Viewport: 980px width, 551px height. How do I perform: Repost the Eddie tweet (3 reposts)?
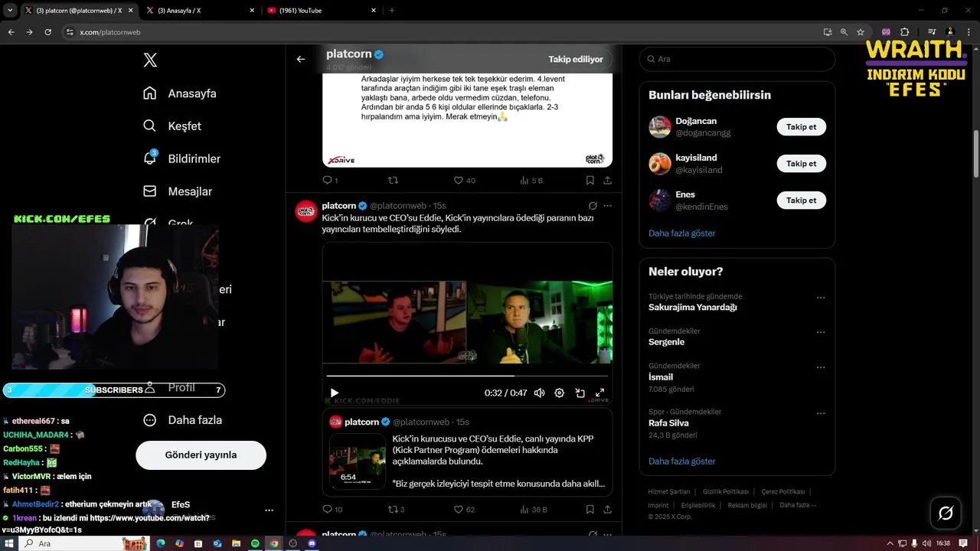click(x=396, y=509)
